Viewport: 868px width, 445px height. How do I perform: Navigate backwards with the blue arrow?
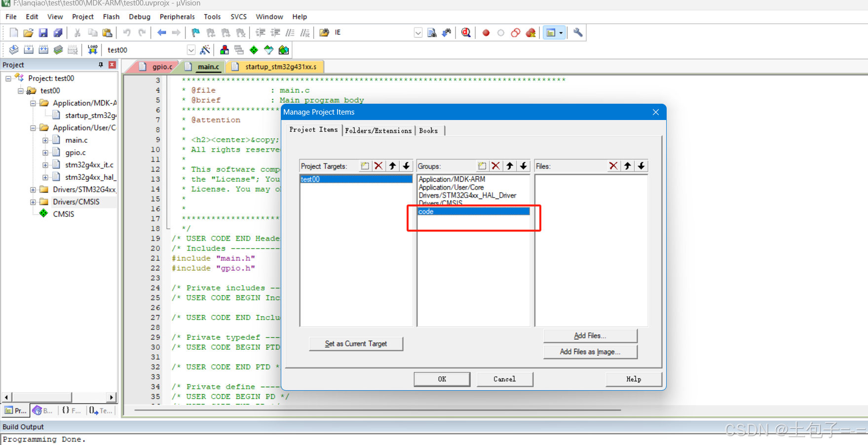161,33
